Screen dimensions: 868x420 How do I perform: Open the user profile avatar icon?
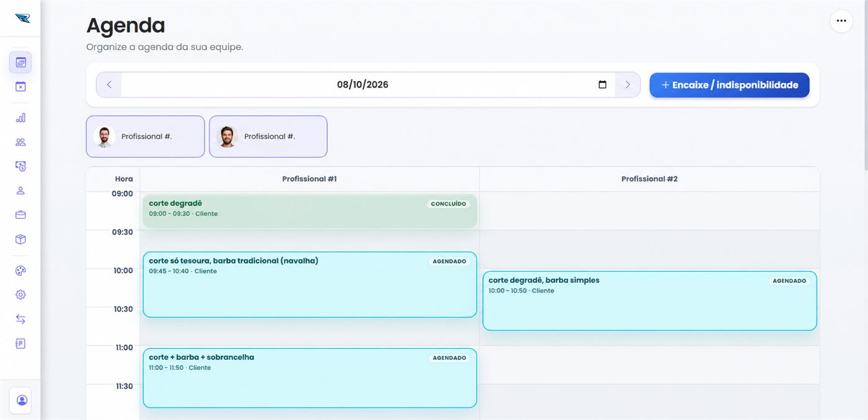coord(22,400)
